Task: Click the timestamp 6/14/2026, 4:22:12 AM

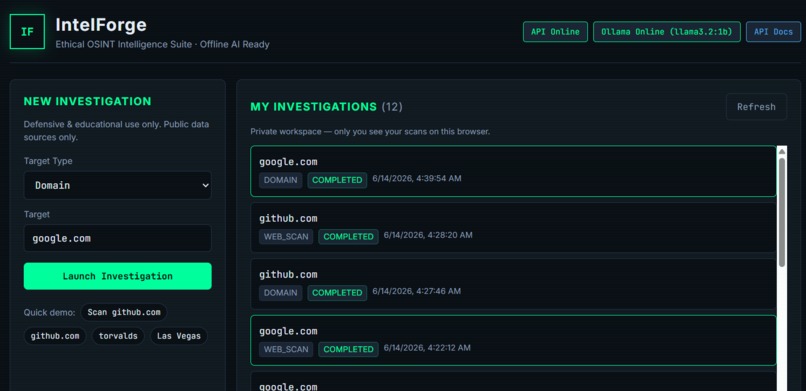Action: pos(427,348)
